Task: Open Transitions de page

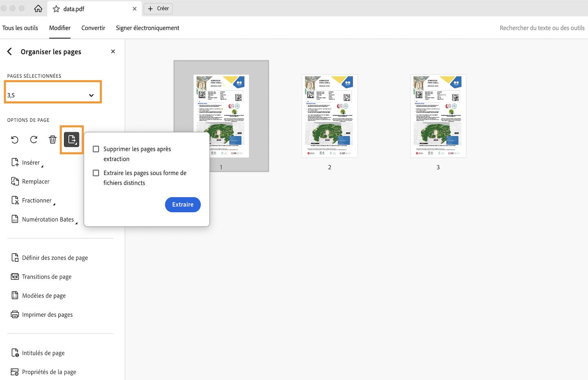Action: click(46, 277)
